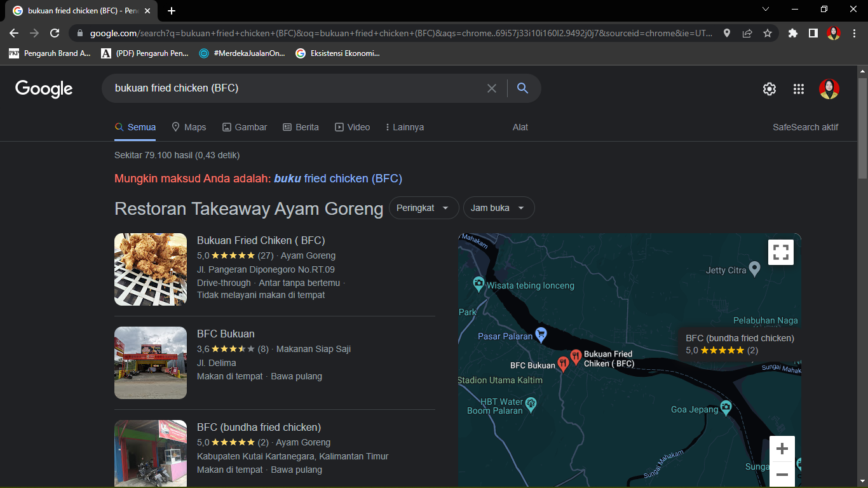Screen dimensions: 868x488
Task: Reload the current page
Action: [x=55, y=33]
